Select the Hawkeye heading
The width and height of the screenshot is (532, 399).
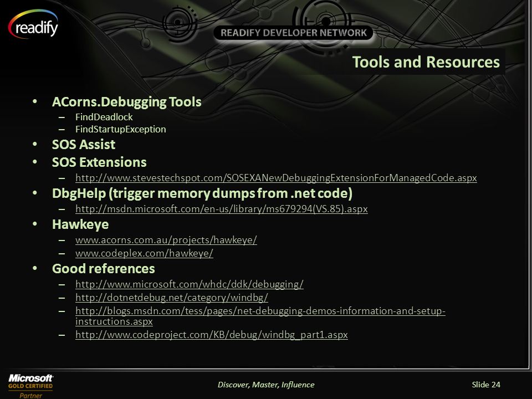[80, 224]
